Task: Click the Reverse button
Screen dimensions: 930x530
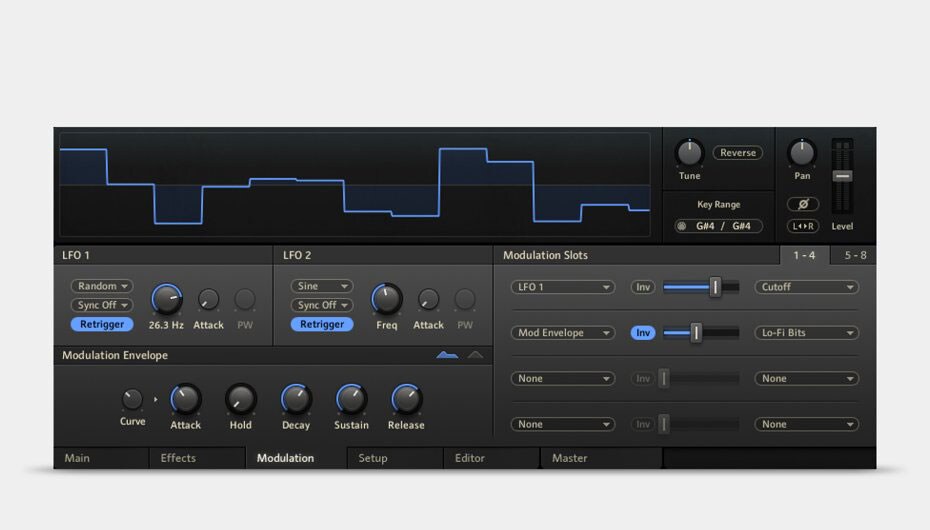Action: [x=737, y=153]
